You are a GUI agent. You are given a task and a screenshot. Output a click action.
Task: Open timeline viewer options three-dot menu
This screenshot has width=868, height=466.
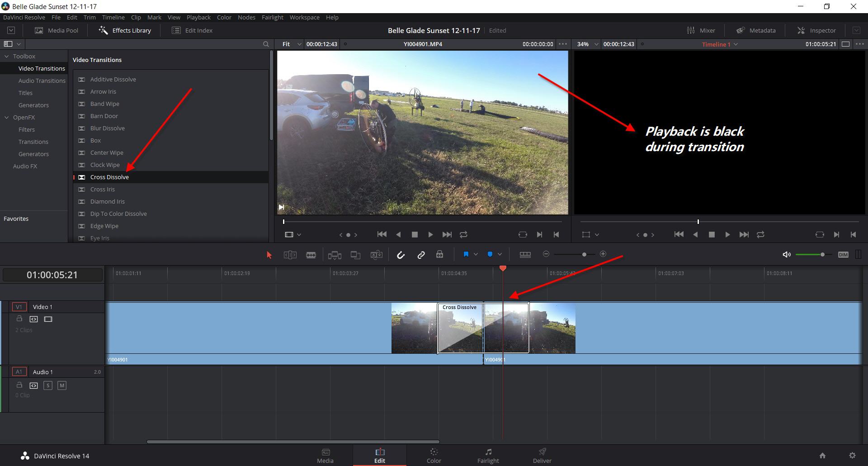(x=860, y=44)
